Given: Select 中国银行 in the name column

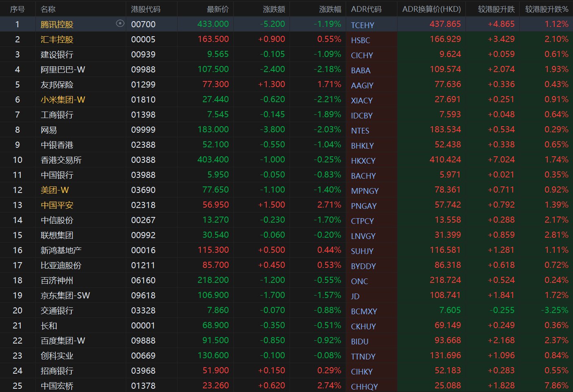Looking at the screenshot, I should click(57, 175).
